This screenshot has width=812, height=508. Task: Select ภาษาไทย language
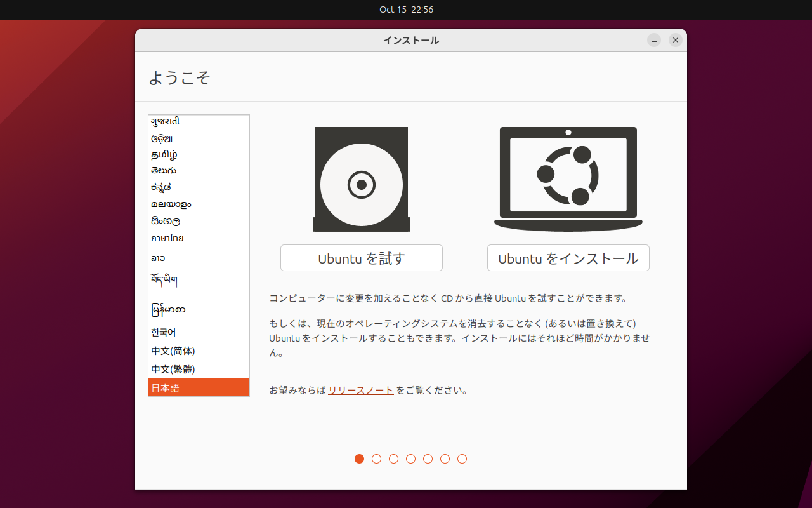click(167, 237)
